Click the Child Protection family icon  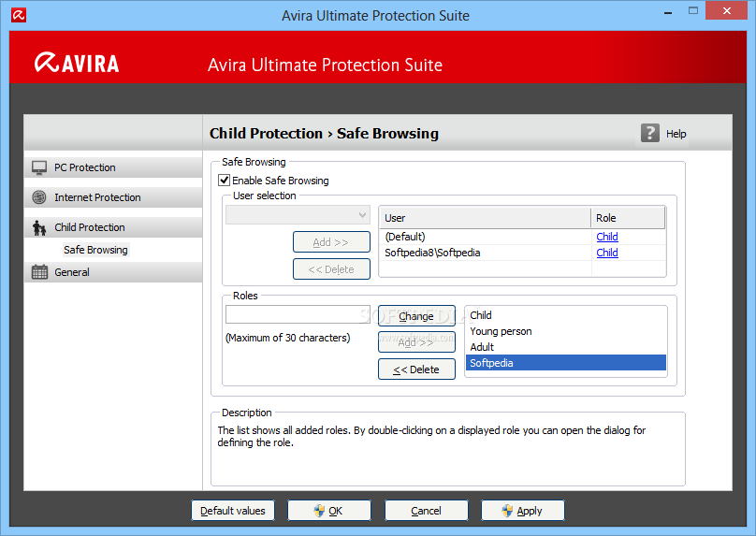coord(39,227)
